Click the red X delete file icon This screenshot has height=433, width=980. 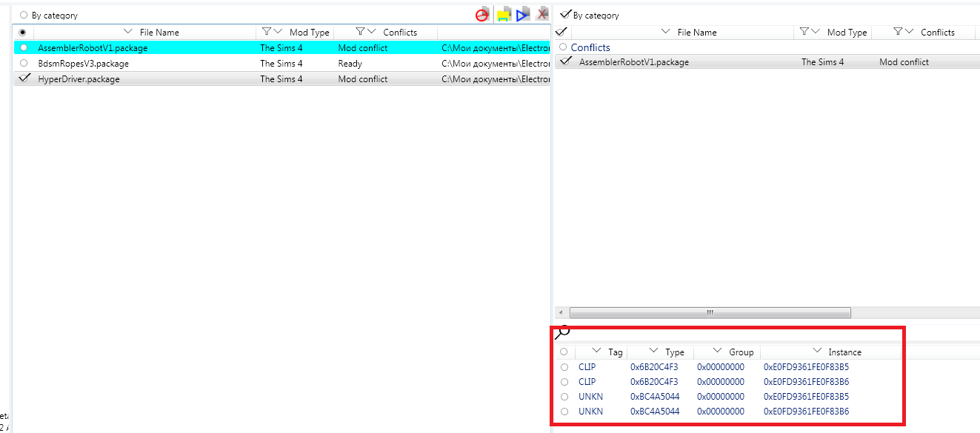543,14
